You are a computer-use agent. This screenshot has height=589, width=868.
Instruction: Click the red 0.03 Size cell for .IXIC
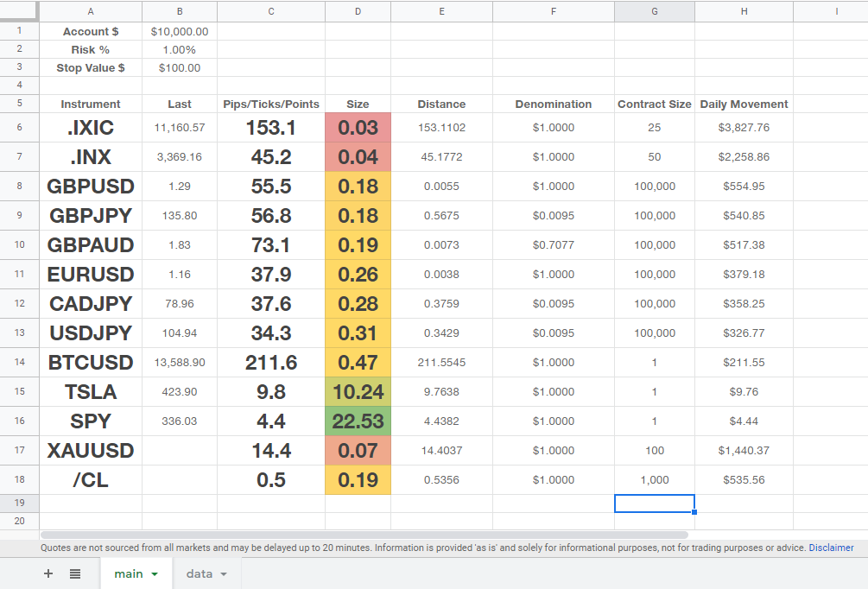click(358, 127)
